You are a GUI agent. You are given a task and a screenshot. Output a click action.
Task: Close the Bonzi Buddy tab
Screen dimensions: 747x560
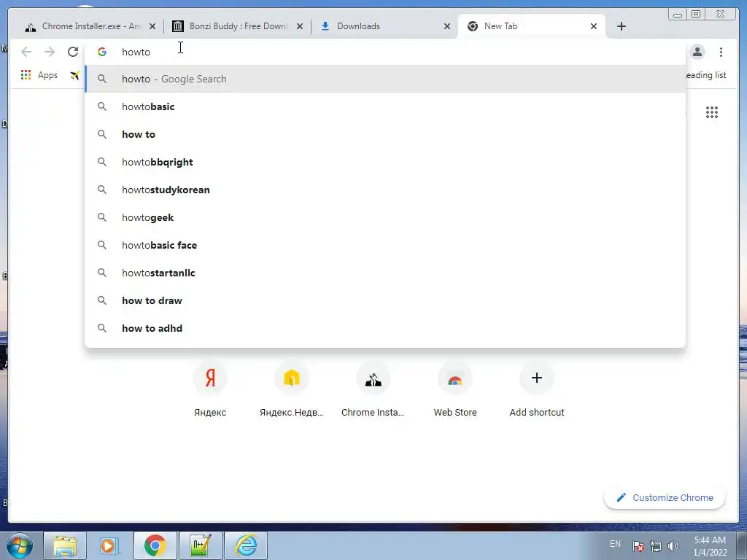(x=300, y=26)
